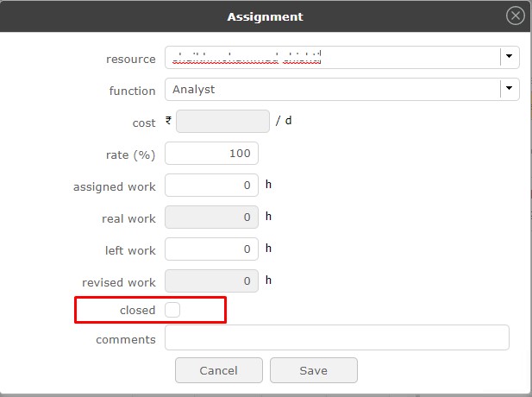This screenshot has height=397, width=532.
Task: Click the assigned work hours field
Action: (x=211, y=185)
